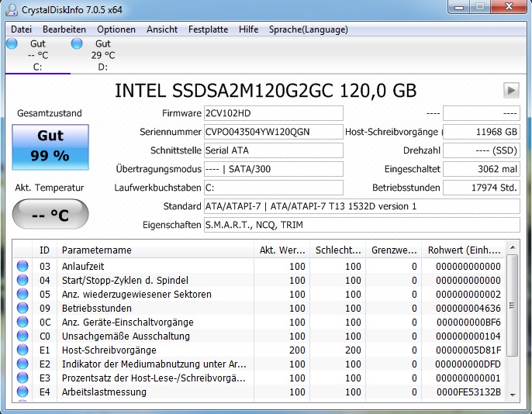Open the Datei menu
532x414 pixels.
coord(22,29)
